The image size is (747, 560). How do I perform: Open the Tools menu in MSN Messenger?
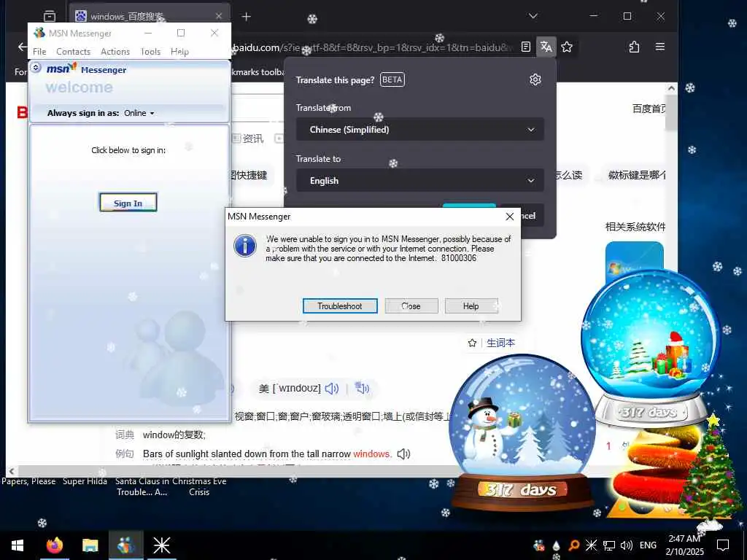tap(150, 52)
